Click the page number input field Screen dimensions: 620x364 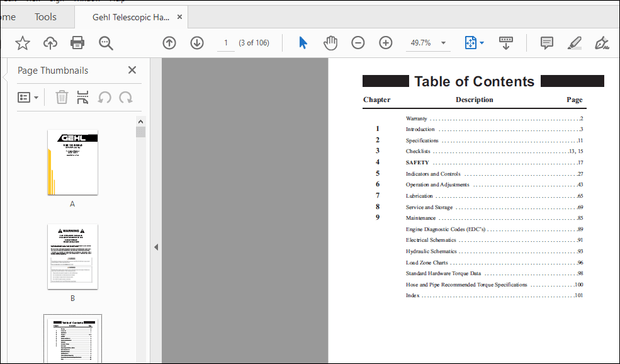click(x=226, y=43)
